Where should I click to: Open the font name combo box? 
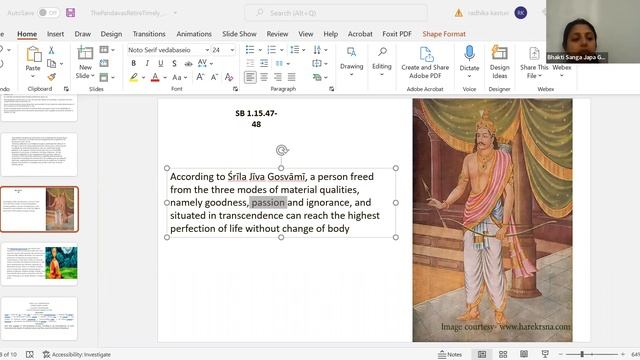tap(168, 50)
